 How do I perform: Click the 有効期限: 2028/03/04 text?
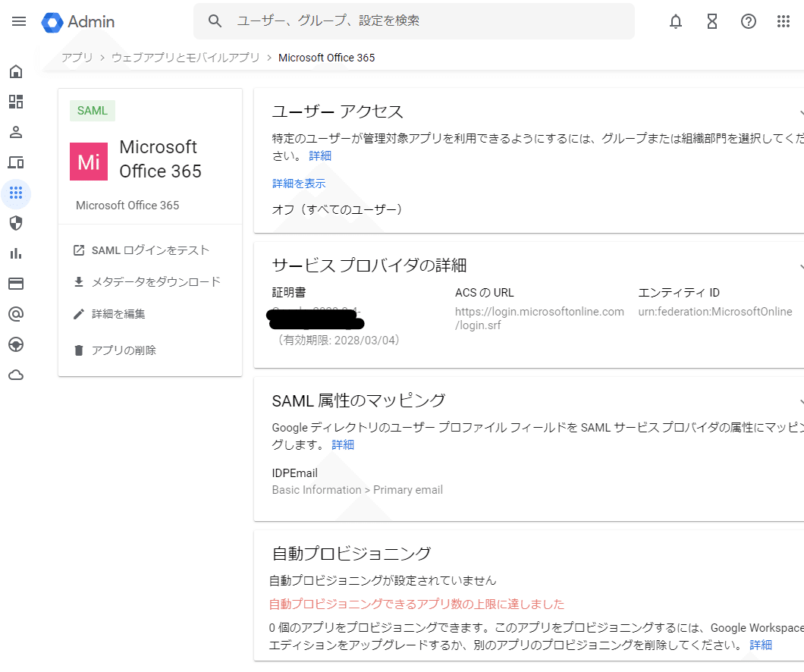(x=338, y=341)
